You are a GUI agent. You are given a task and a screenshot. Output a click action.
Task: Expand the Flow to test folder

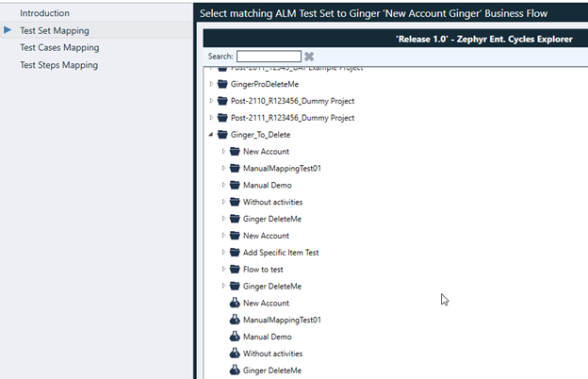[224, 270]
